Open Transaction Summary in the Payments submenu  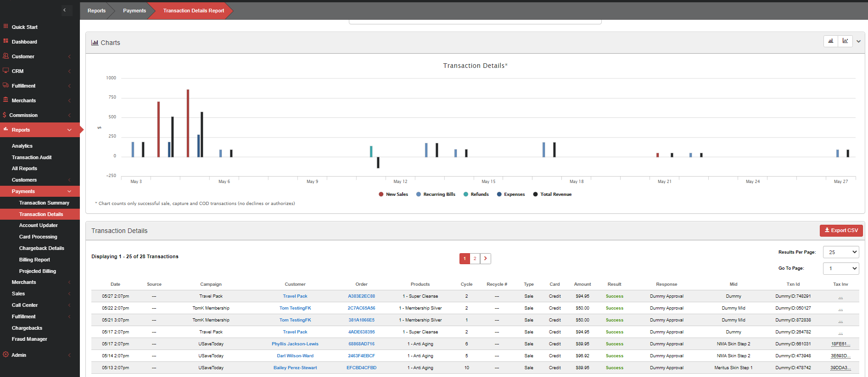click(x=44, y=203)
